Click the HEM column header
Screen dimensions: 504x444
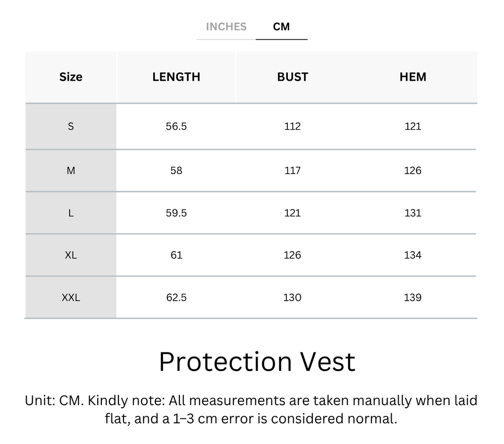pos(413,77)
